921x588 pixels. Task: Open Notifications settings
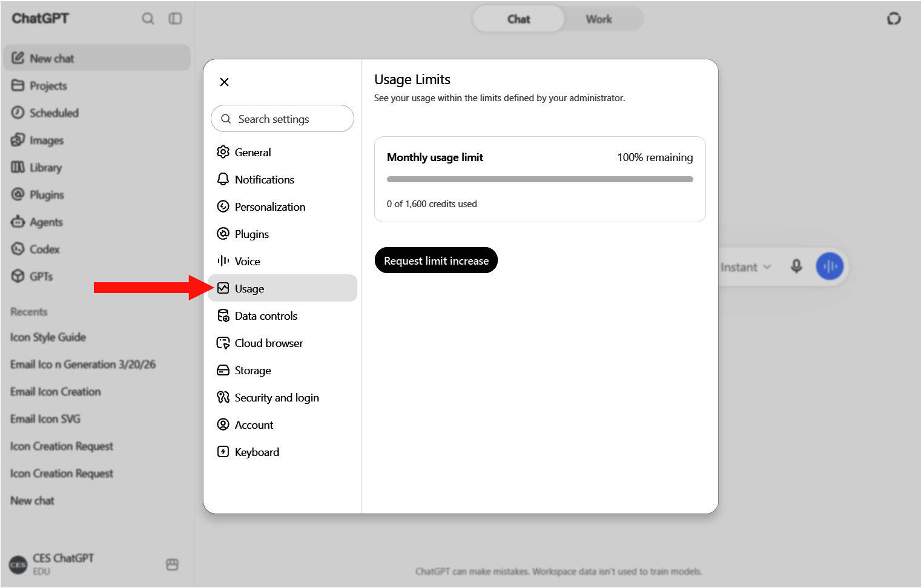pyautogui.click(x=282, y=179)
